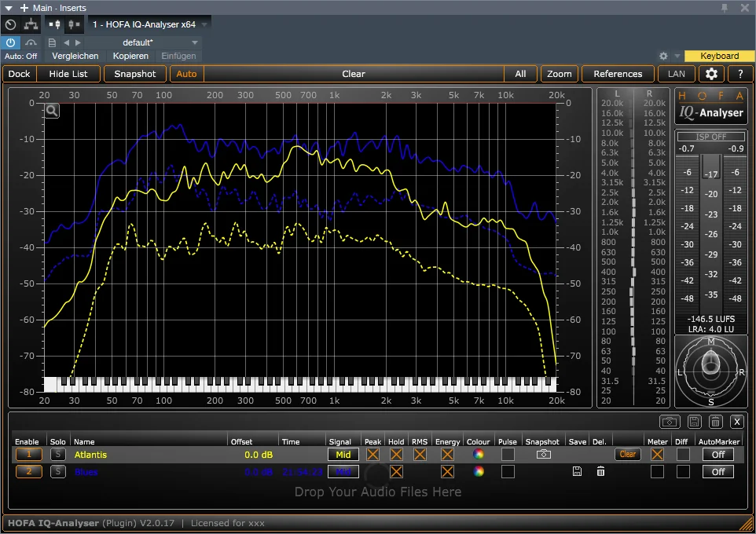Close the curve list with the X button
This screenshot has height=534, width=756.
(x=737, y=422)
